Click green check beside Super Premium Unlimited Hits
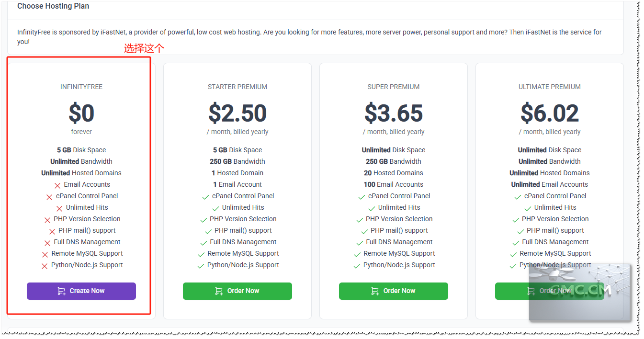 [372, 208]
